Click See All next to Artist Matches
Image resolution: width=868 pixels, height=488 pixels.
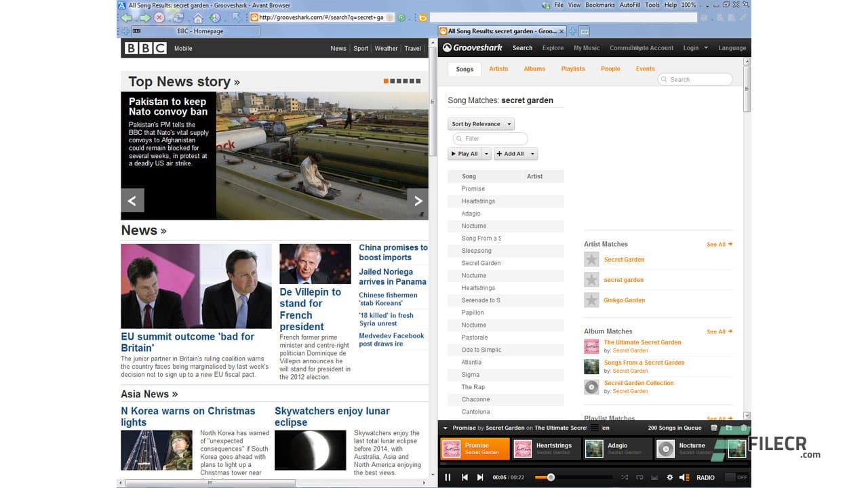(x=717, y=244)
